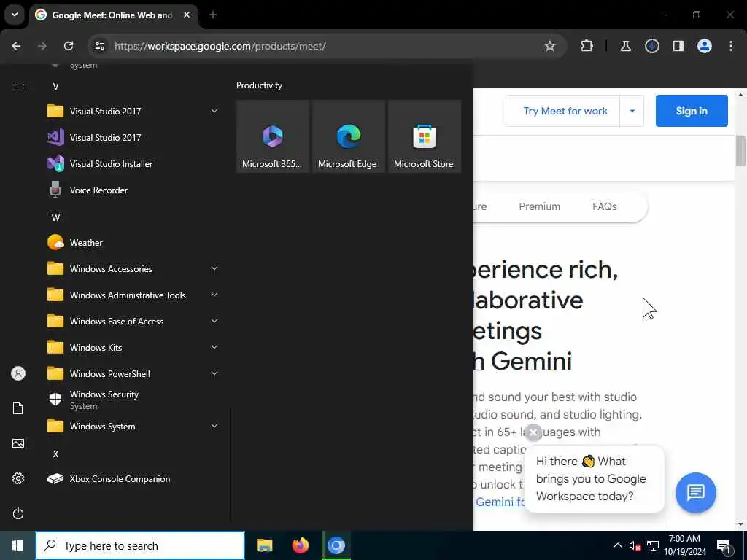
Task: Open the Weather app
Action: 133,242
